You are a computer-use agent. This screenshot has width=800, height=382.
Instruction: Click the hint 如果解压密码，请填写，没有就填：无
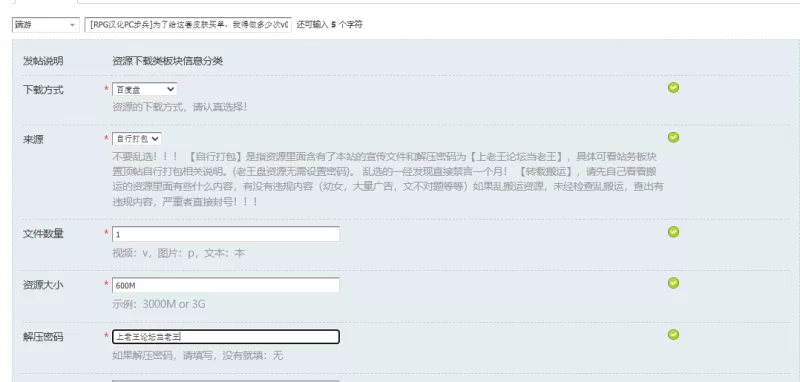point(197,355)
